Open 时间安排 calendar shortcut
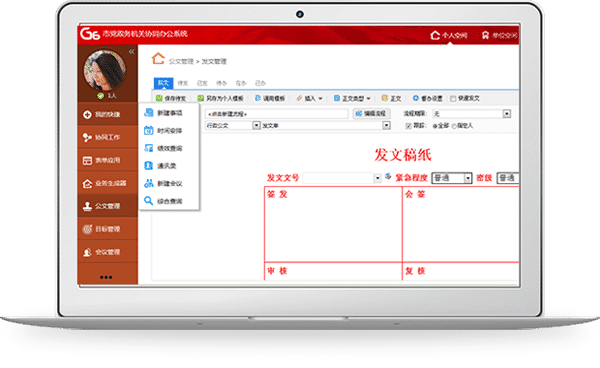 (x=148, y=130)
